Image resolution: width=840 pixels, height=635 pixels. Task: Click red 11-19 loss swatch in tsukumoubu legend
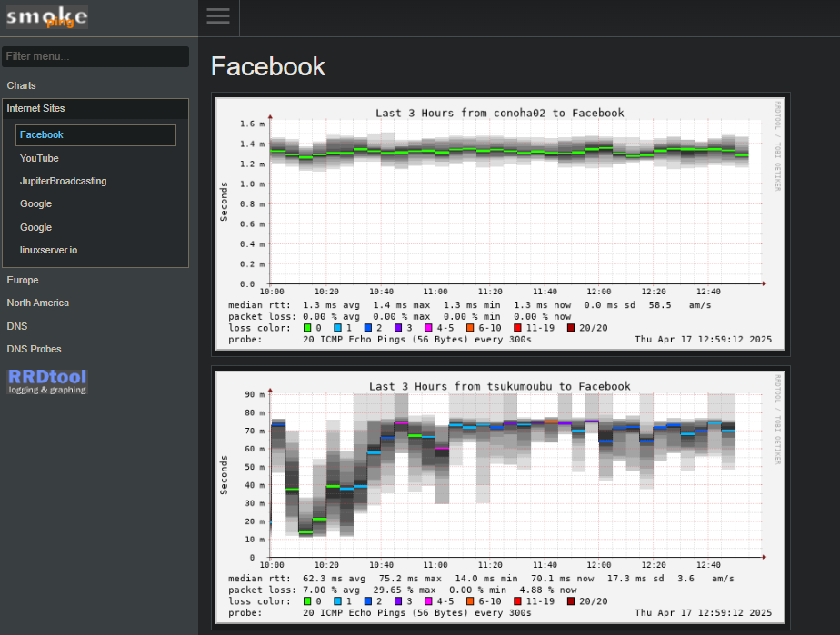point(518,601)
